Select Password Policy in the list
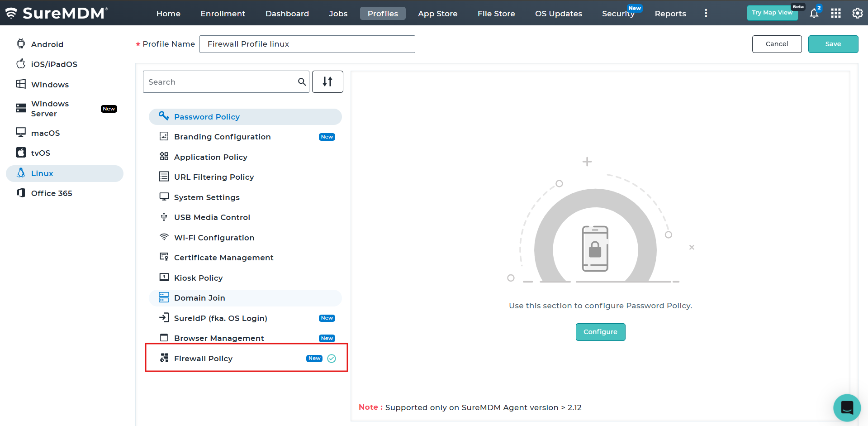The width and height of the screenshot is (868, 426). [x=245, y=117]
